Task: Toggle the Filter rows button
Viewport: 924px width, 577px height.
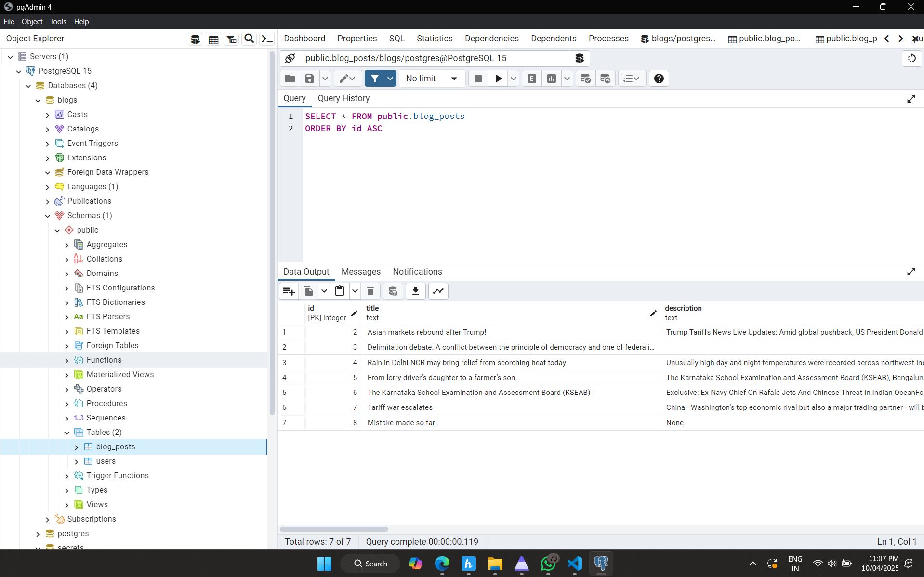Action: 375,79
